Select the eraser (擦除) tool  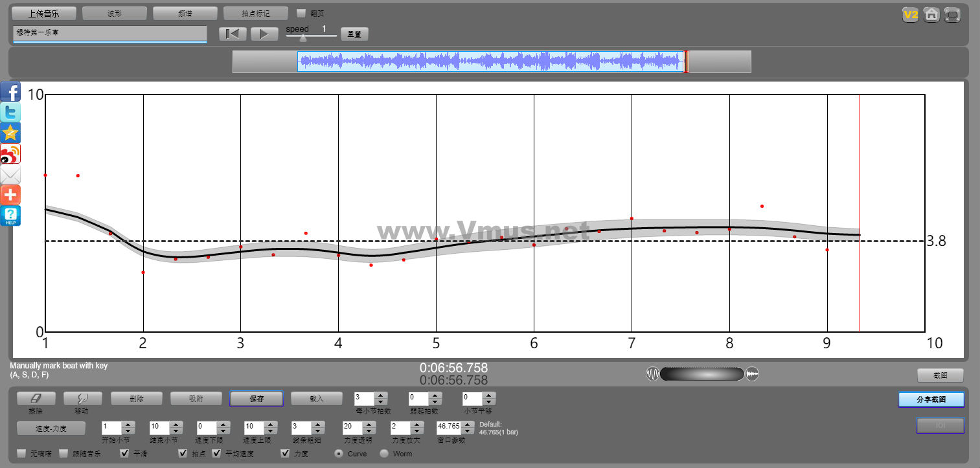coord(36,399)
